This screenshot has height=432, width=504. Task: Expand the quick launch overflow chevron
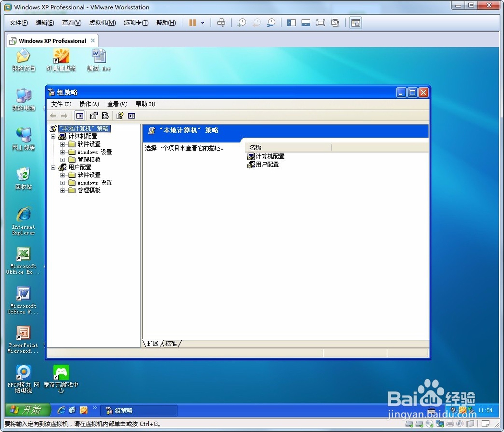pos(95,408)
